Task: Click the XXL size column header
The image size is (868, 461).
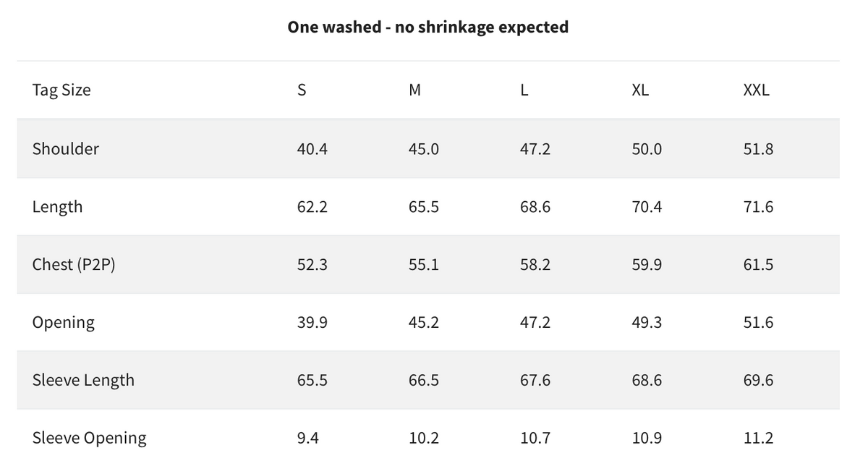Action: pos(757,90)
